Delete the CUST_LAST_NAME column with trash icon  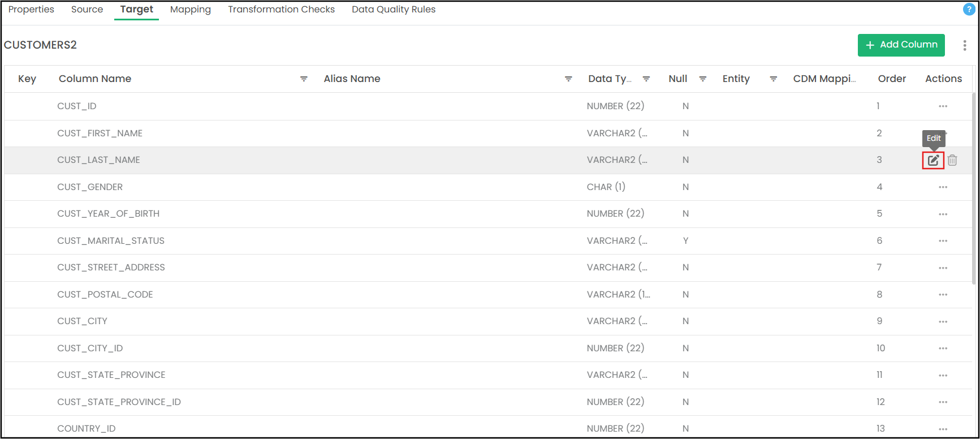coord(953,161)
